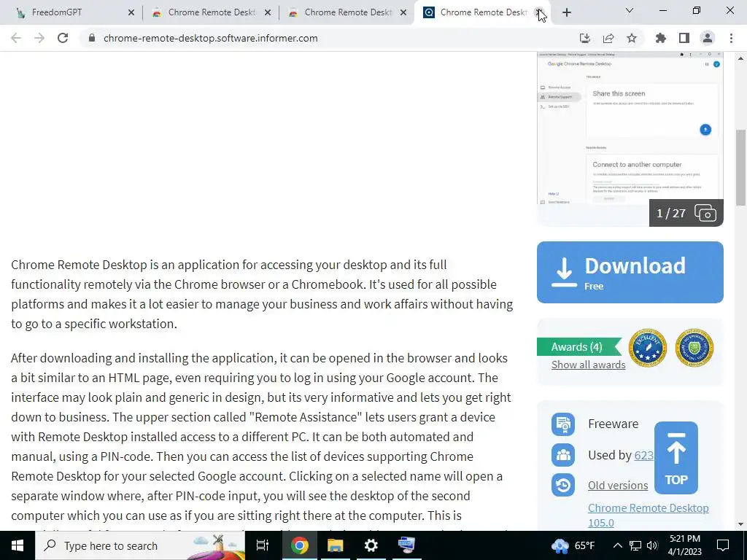Open the computer app on the taskbar
747x560 pixels.
pos(406,545)
